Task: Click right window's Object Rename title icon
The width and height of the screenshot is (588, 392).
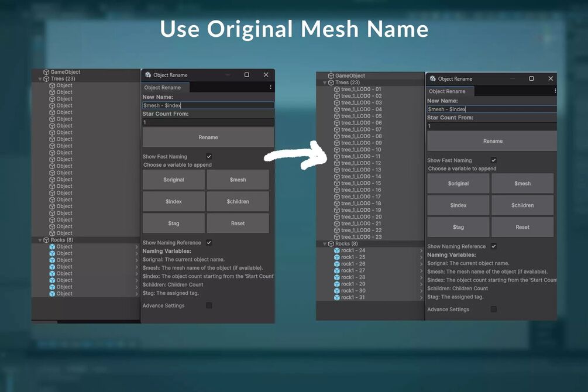Action: 433,78
